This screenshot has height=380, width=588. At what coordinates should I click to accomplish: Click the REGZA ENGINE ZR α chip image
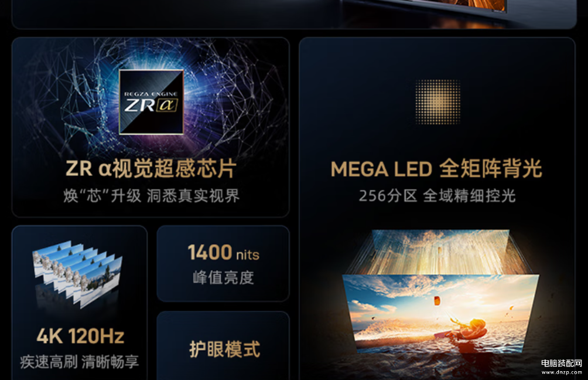(151, 102)
